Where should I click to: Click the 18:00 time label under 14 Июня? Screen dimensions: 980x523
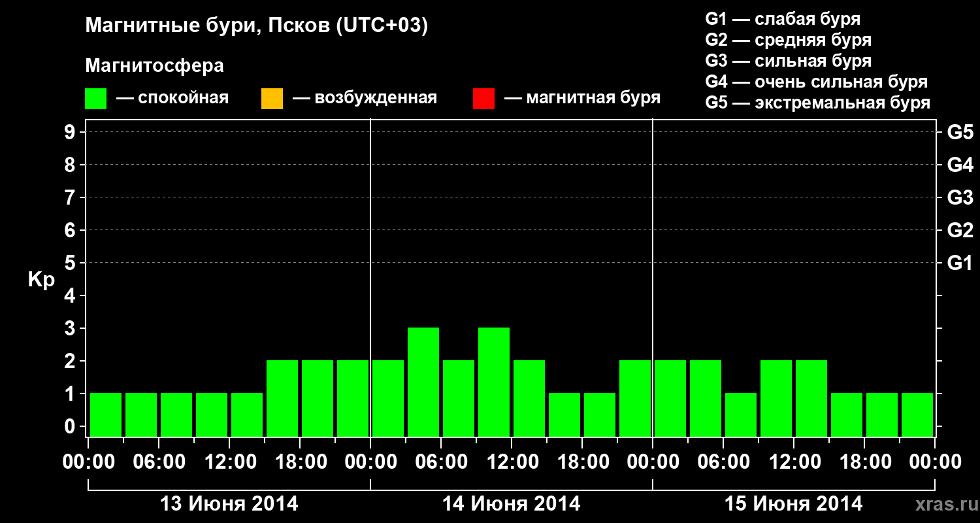click(582, 462)
